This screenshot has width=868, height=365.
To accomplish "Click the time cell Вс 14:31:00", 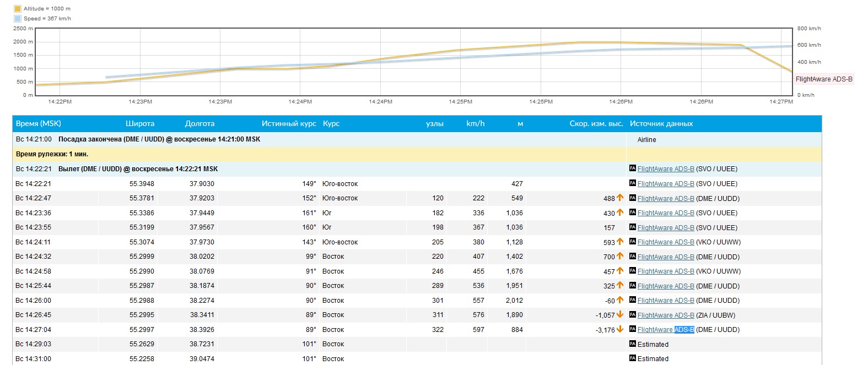I will point(34,359).
